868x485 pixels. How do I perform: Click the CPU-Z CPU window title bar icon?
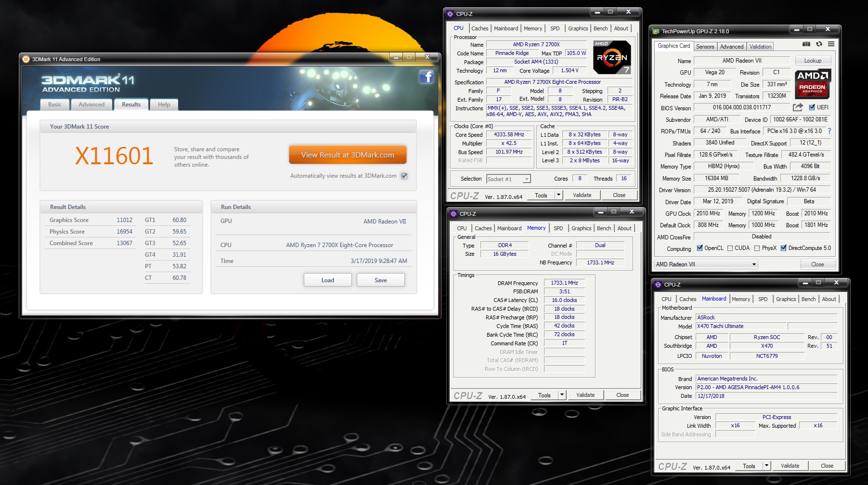click(x=450, y=14)
